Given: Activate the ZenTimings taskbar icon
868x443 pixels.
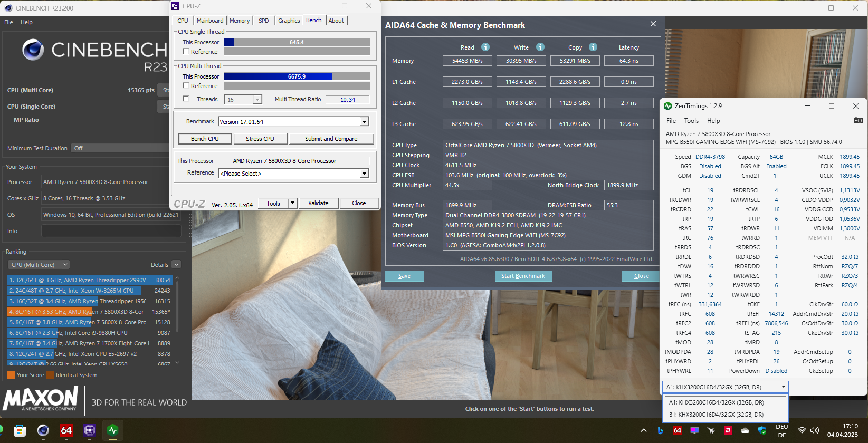Looking at the screenshot, I should coord(112,430).
